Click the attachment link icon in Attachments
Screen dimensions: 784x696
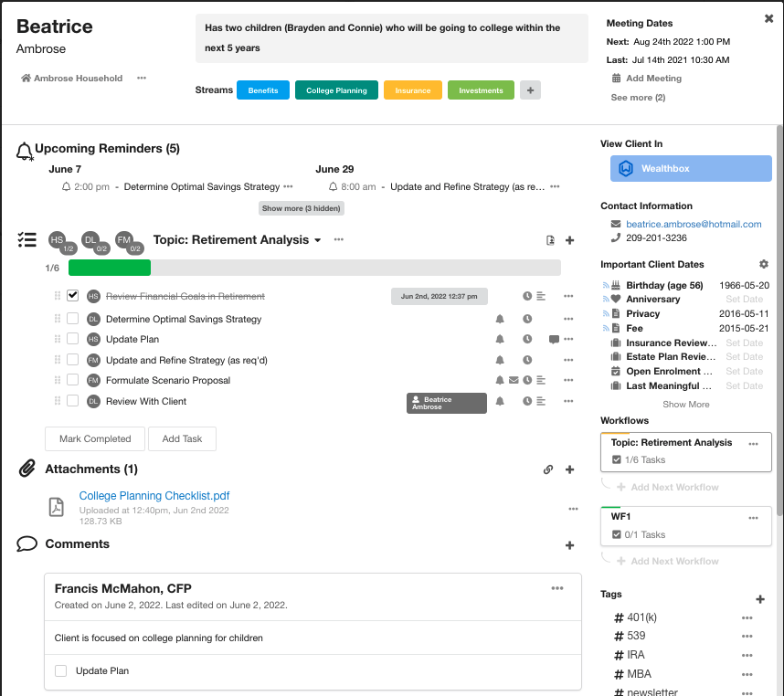548,469
